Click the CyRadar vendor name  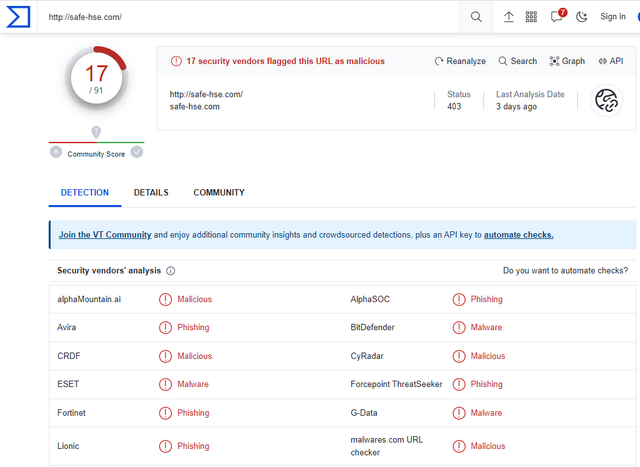(367, 356)
